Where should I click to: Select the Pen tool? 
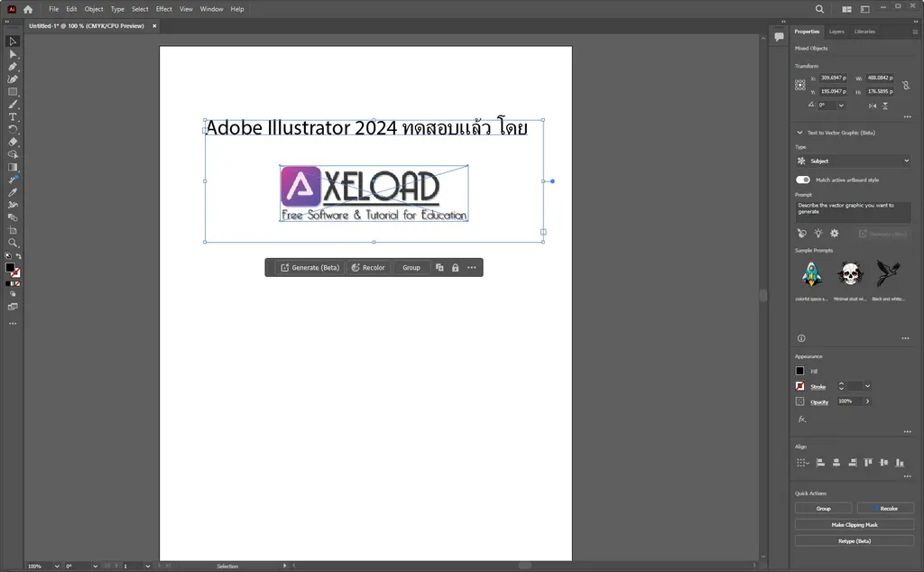(13, 67)
